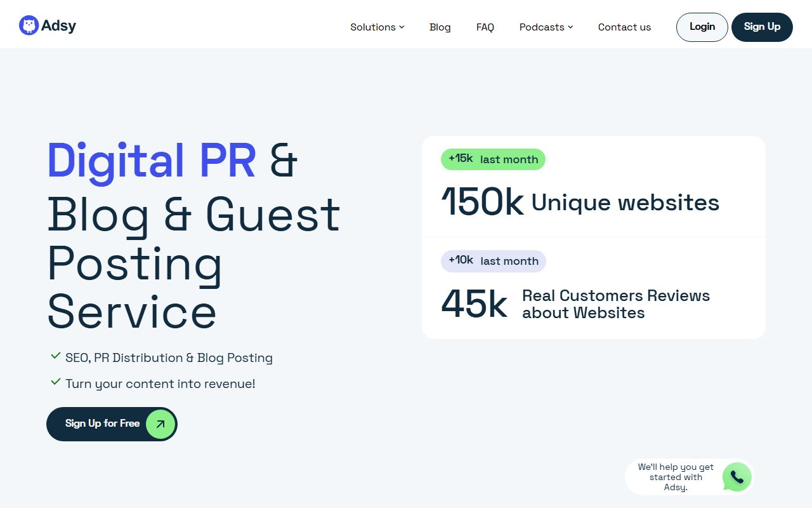Click the '45k' statistic
Image resolution: width=812 pixels, height=508 pixels.
(474, 304)
